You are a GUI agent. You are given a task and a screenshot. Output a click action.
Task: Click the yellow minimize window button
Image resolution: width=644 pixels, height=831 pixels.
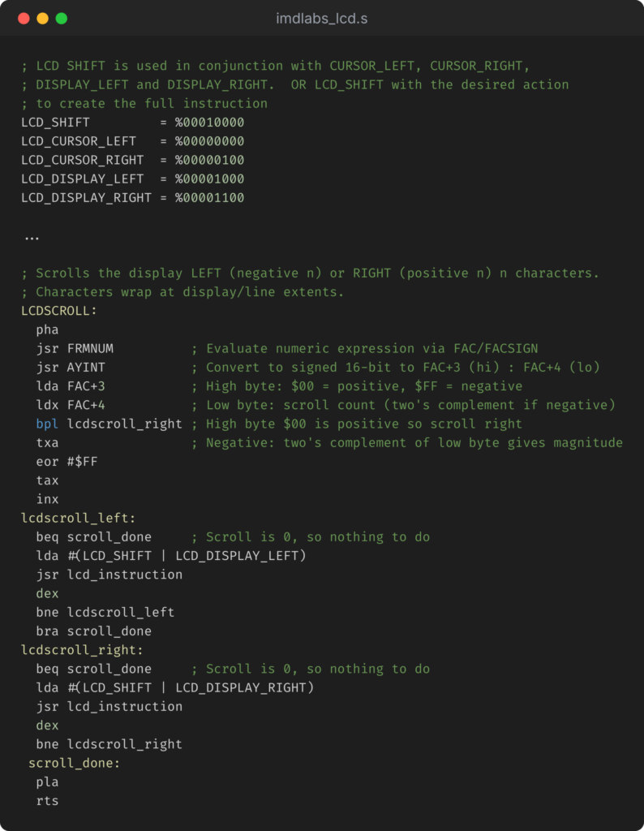click(x=43, y=19)
